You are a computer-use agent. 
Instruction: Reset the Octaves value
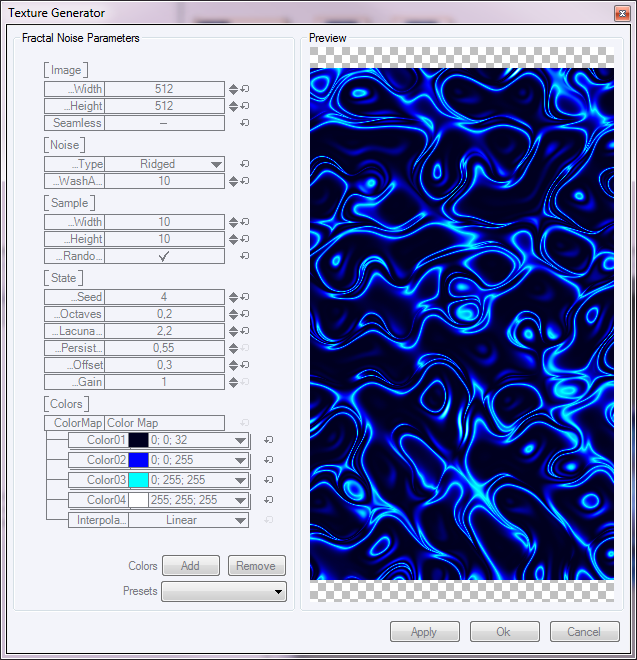[x=245, y=314]
